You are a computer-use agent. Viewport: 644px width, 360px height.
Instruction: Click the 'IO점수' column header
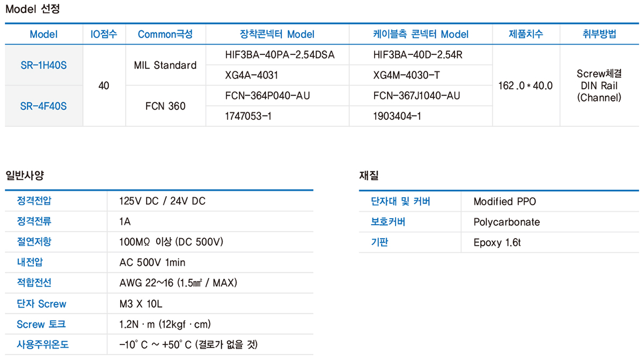click(104, 34)
